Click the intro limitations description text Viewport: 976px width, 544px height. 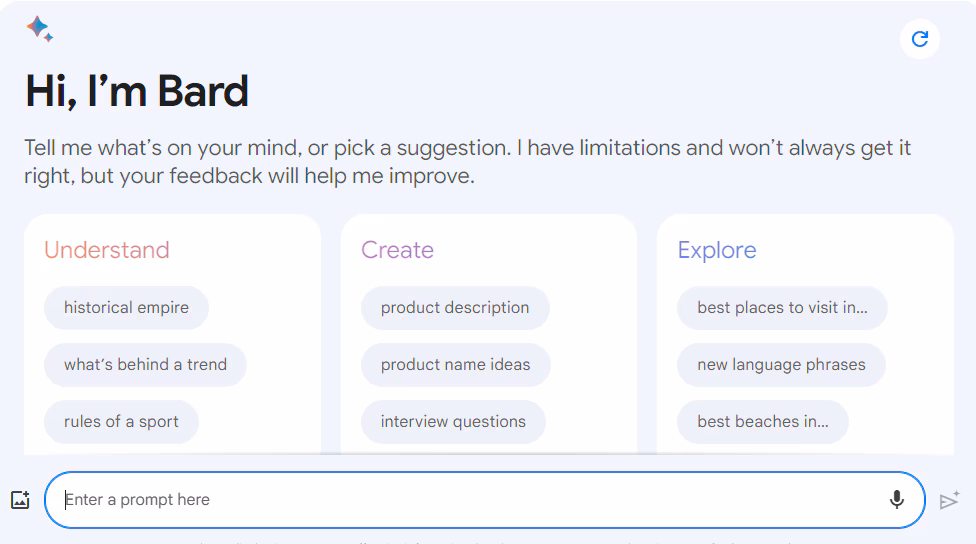[x=467, y=162]
